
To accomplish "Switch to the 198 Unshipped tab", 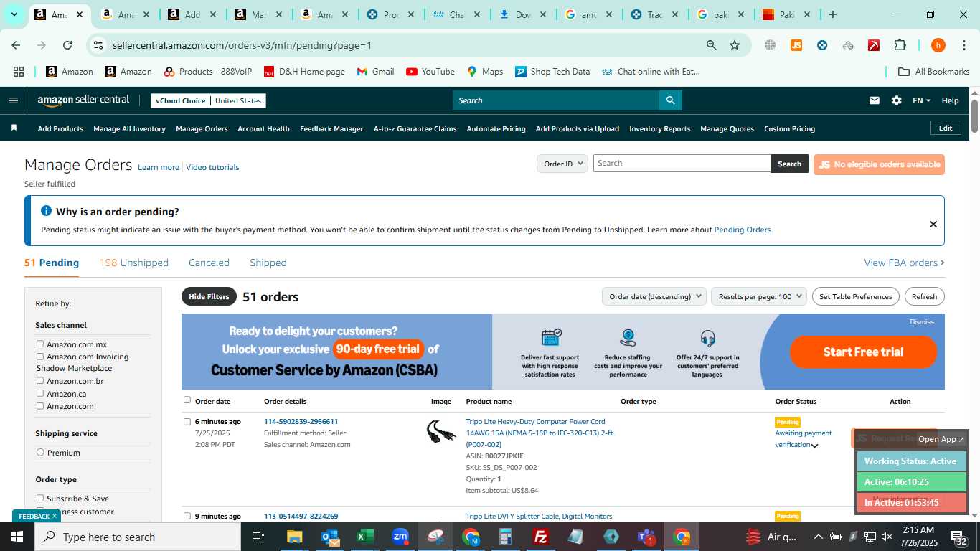I will [134, 263].
